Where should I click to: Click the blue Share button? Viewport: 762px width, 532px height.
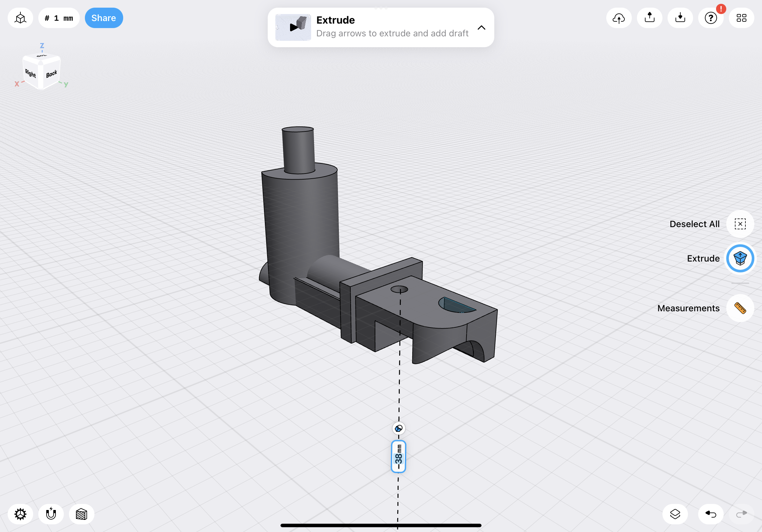[104, 18]
